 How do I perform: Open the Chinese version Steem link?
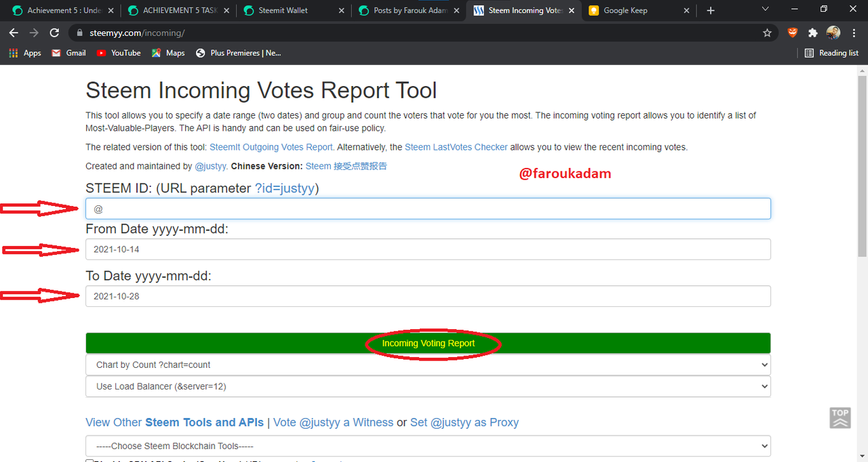(347, 166)
